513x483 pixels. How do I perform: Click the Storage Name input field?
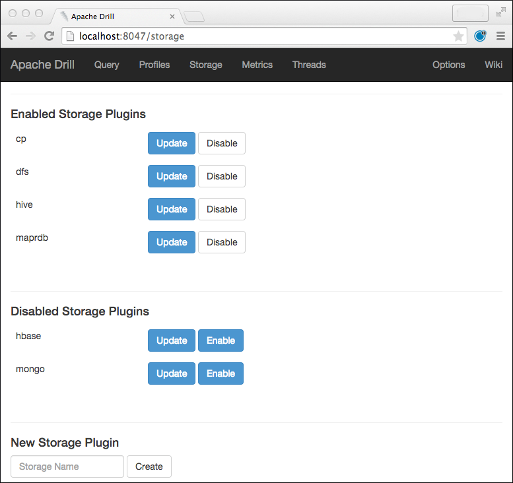67,467
